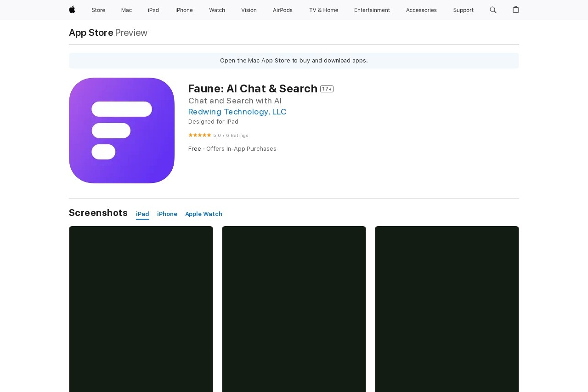Click the Offers In-App Purchases text

tap(241, 149)
